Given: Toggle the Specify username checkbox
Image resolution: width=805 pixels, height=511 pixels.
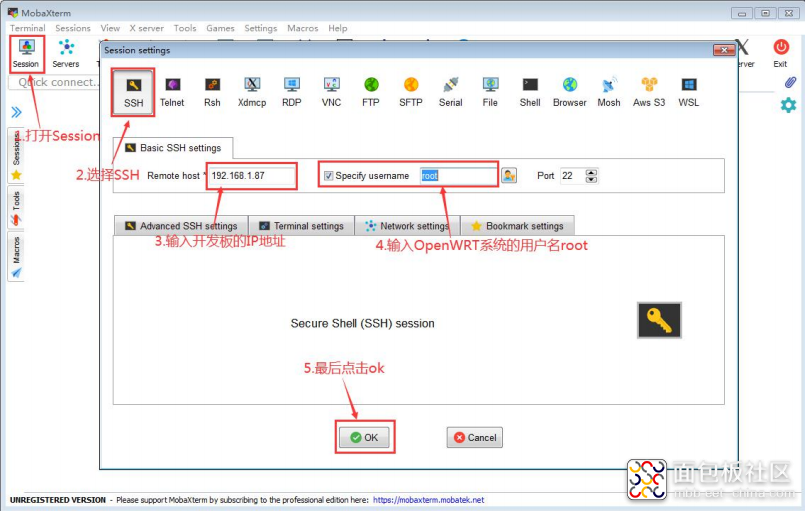Looking at the screenshot, I should pos(328,176).
